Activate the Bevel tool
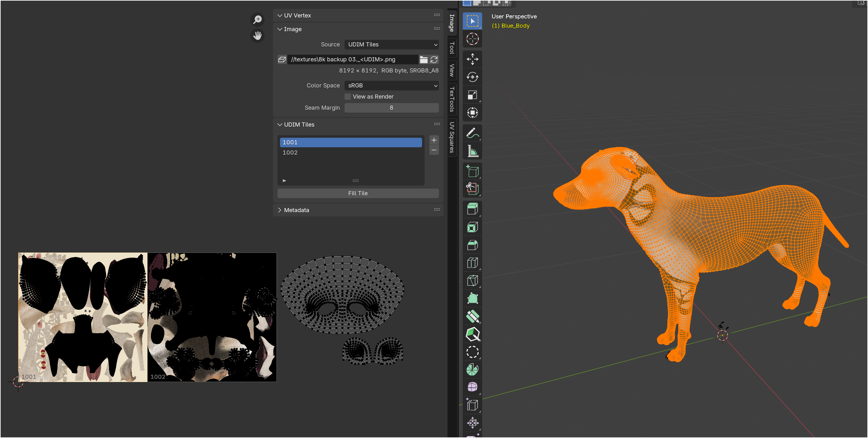868x438 pixels. pyautogui.click(x=472, y=245)
